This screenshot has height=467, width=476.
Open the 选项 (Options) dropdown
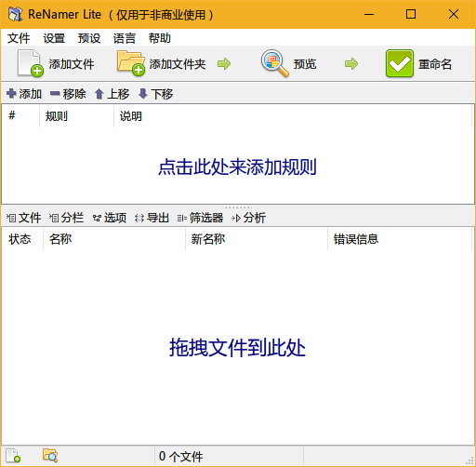pyautogui.click(x=110, y=218)
